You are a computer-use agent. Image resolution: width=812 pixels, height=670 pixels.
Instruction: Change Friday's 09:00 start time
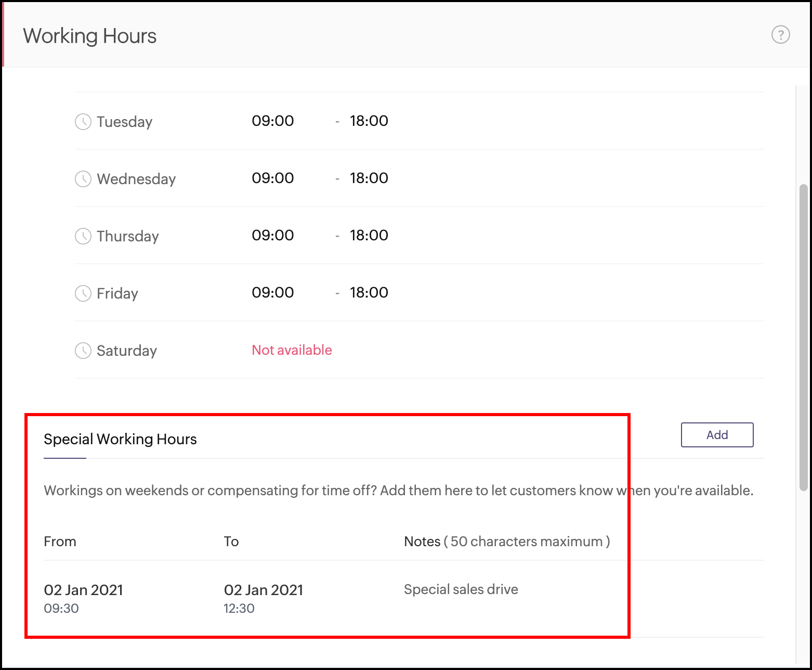click(x=272, y=292)
